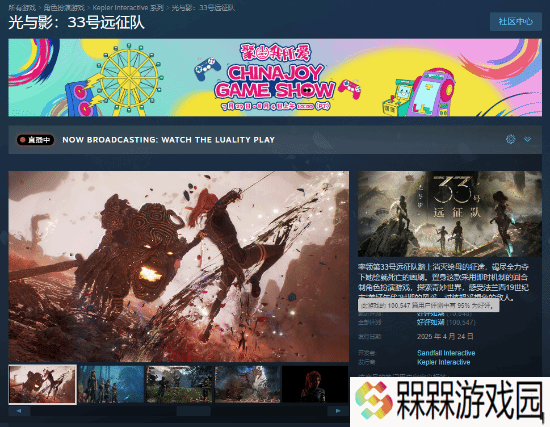550x427 pixels.
Task: Select the fourth landscape thumbnail
Action: [248, 385]
